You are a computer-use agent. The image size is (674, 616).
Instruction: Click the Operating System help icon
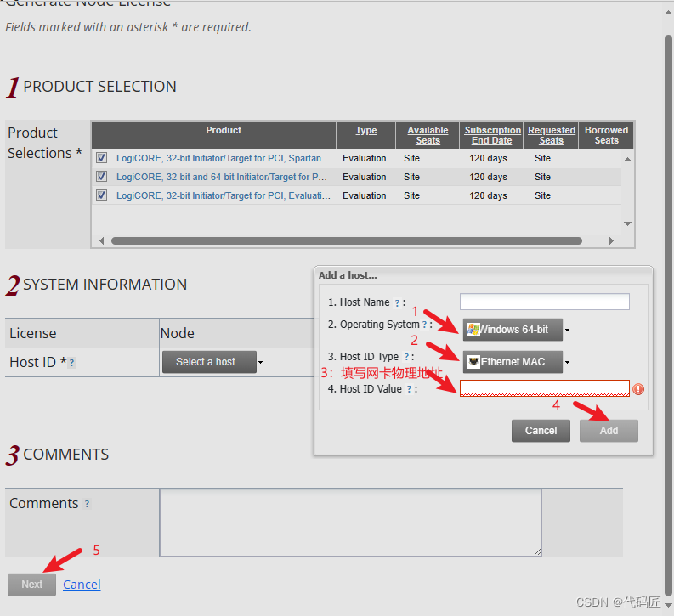click(x=424, y=325)
